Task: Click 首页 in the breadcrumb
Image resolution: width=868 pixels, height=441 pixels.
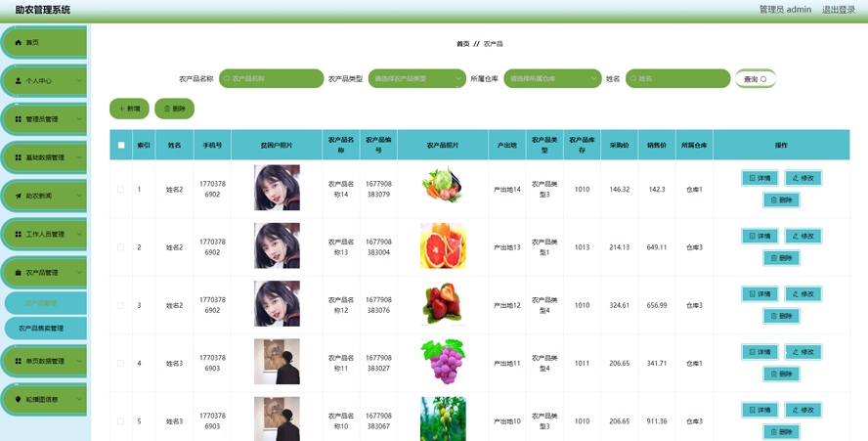Action: coord(462,44)
